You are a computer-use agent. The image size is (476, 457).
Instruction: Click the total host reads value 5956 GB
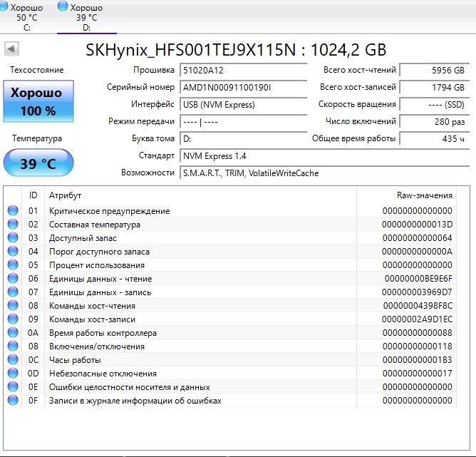(435, 71)
